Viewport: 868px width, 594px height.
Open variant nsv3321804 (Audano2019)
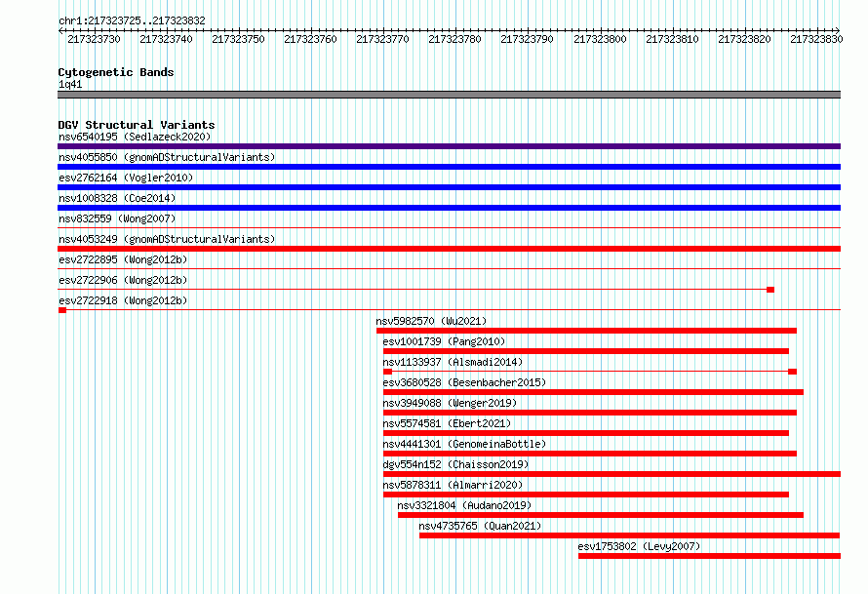point(464,505)
